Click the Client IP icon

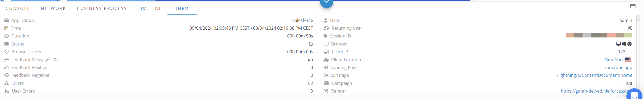click(x=326, y=52)
